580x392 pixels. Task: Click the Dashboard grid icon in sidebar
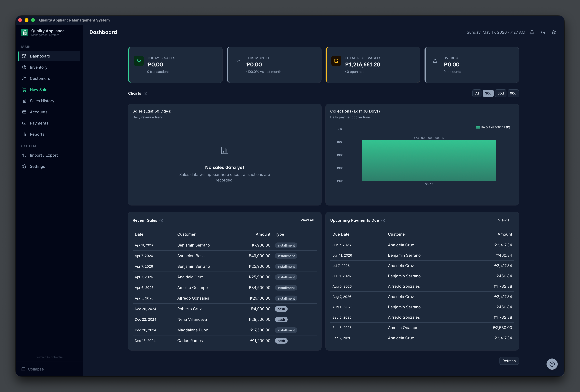[x=24, y=56]
